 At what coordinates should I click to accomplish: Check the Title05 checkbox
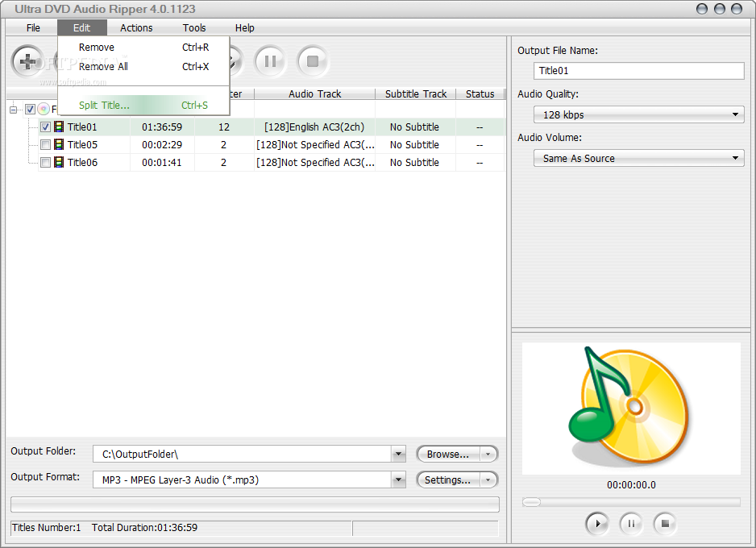pyautogui.click(x=45, y=144)
